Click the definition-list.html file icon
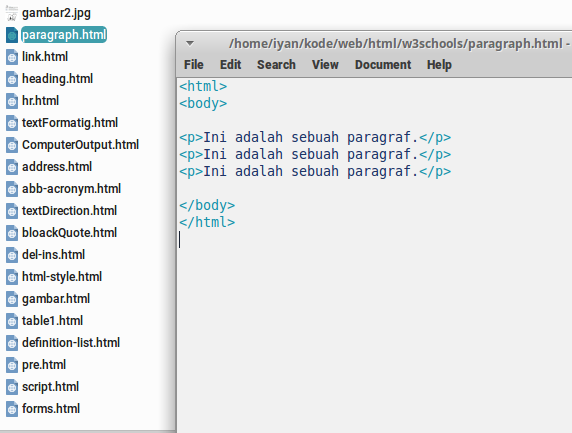Viewport: 572px width, 433px height. pos(12,343)
